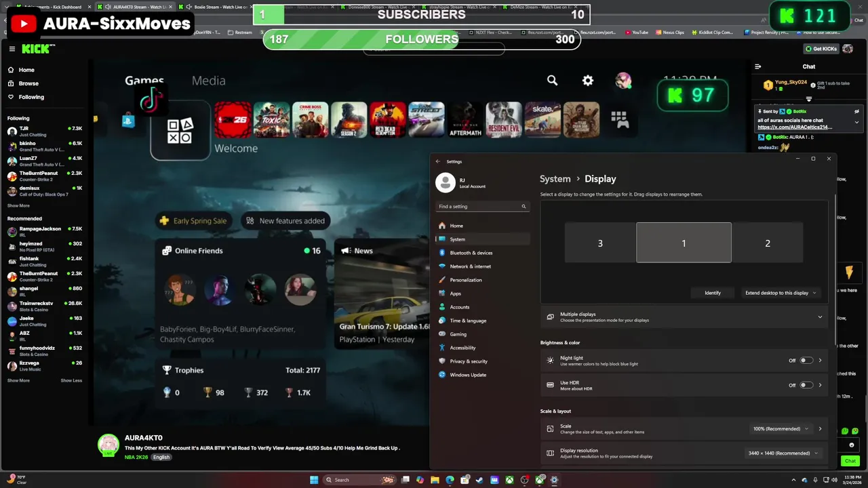Screen dimensions: 868x488
Task: Open the Scale 100% dropdown
Action: tap(781, 428)
